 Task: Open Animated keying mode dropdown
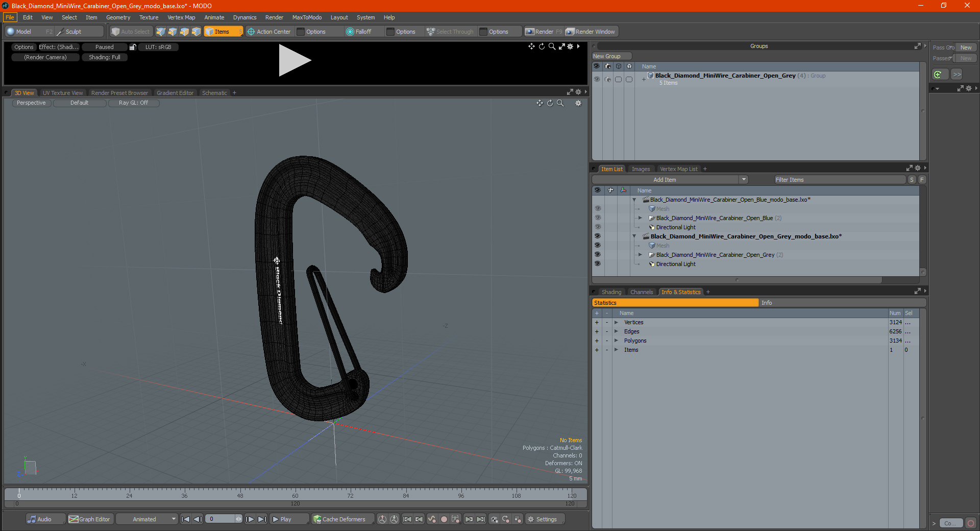tap(146, 519)
